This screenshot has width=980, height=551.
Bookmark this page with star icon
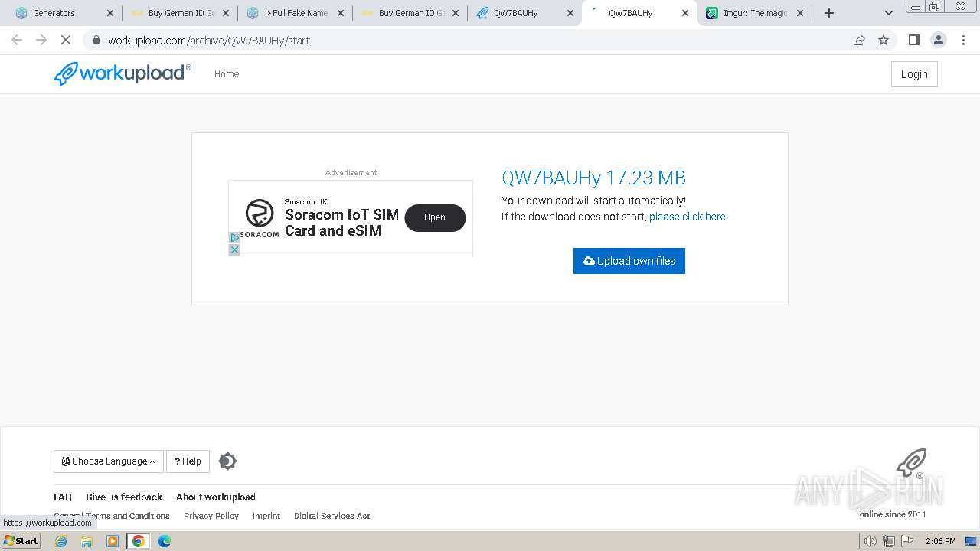(x=884, y=40)
